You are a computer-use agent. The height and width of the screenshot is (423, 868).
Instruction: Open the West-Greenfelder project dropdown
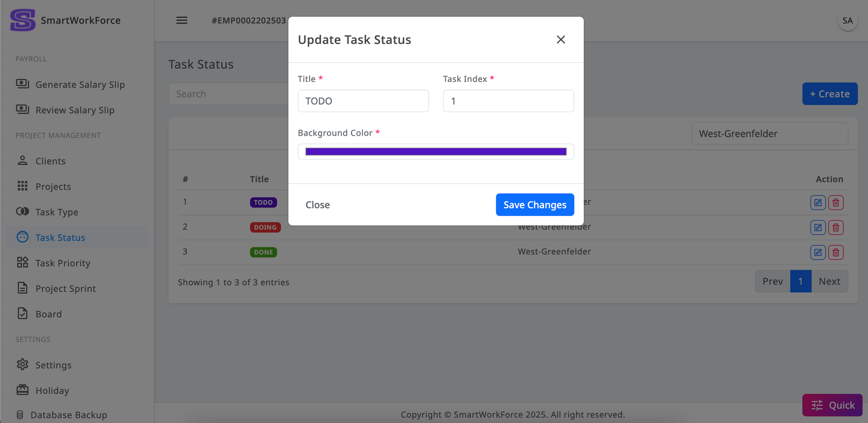769,133
